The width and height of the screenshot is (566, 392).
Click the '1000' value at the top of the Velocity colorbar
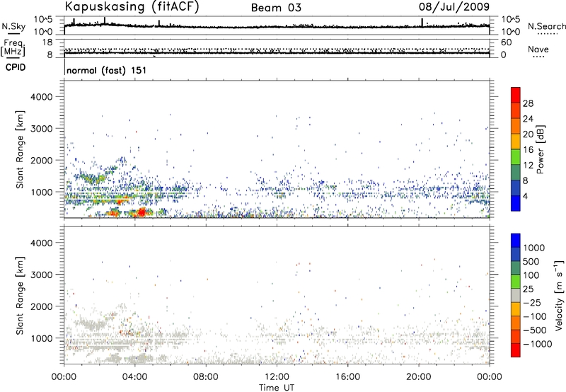click(534, 248)
